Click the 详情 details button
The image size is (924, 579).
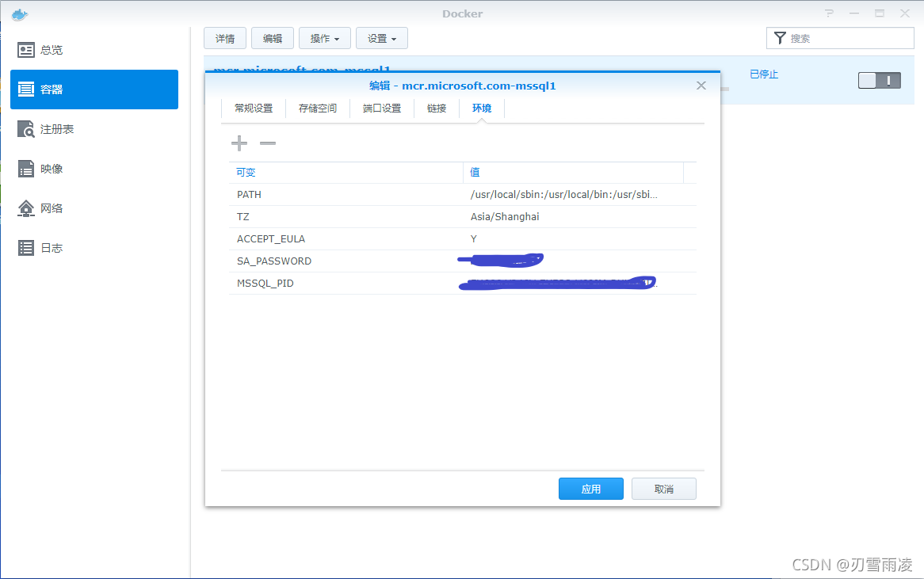(225, 38)
